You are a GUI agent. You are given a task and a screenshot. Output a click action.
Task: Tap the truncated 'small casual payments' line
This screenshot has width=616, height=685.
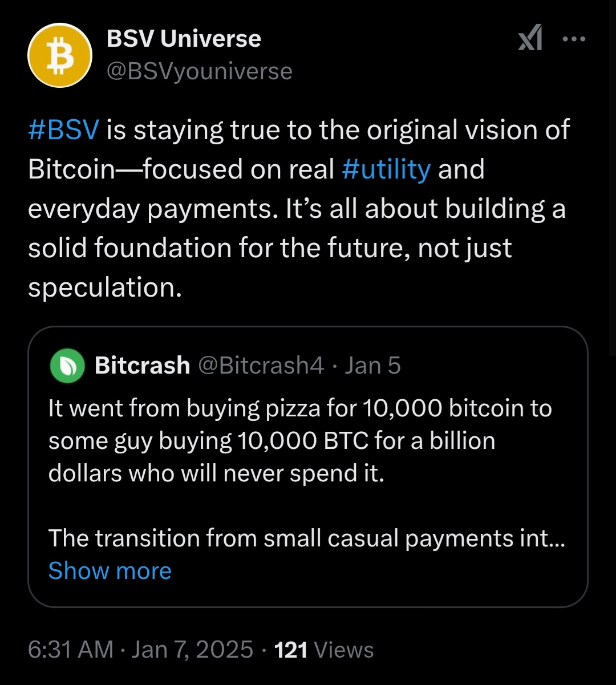307,538
